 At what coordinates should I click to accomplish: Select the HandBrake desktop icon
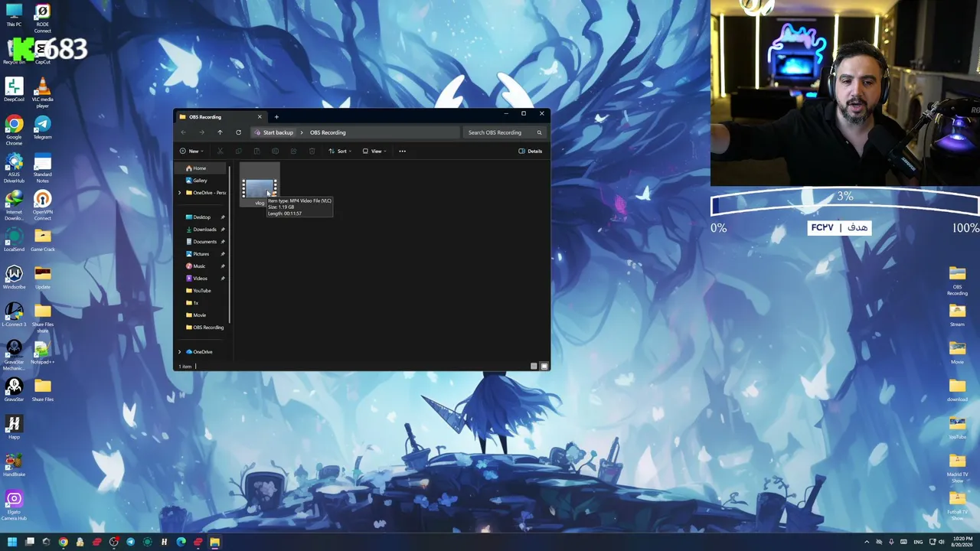coord(14,465)
